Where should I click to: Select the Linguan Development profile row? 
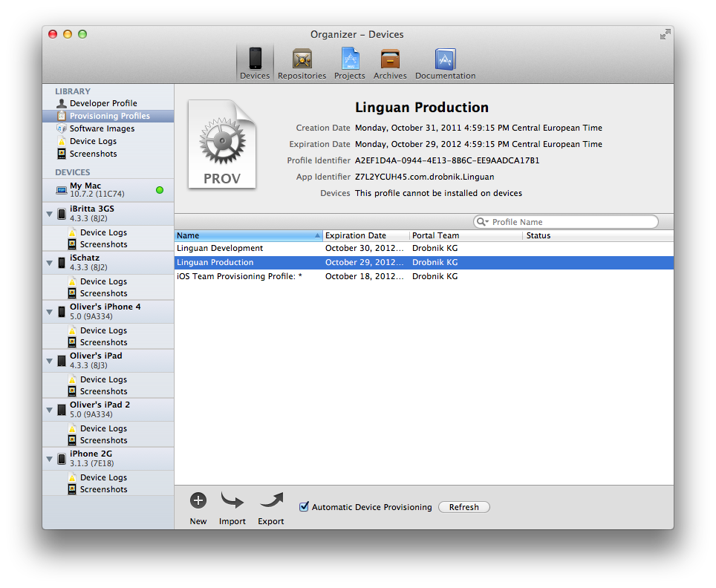(424, 249)
